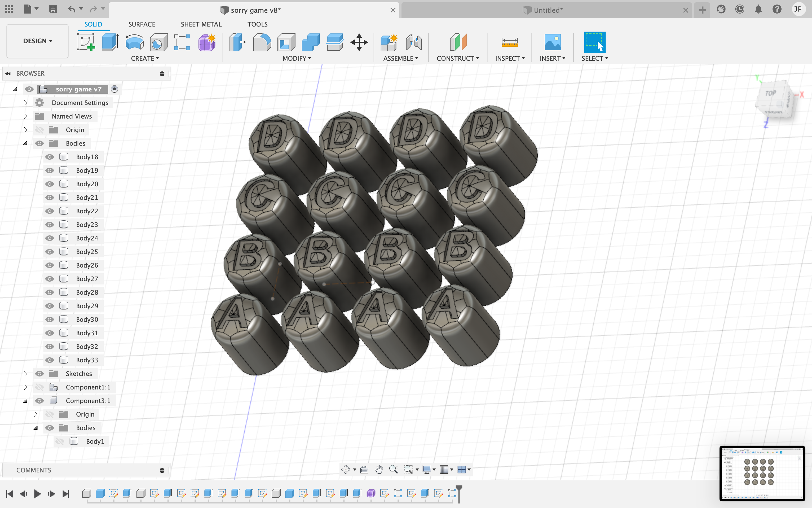Open the notifications bell
Screen dimensions: 812x508
coord(758,9)
